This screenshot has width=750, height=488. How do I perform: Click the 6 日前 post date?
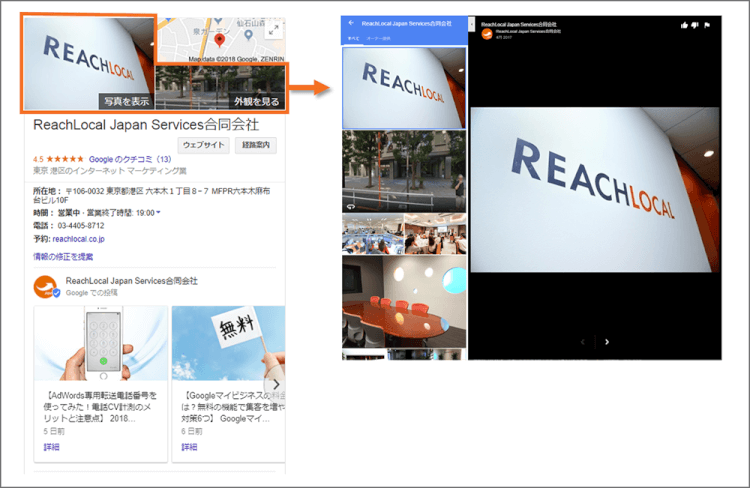pyautogui.click(x=192, y=431)
